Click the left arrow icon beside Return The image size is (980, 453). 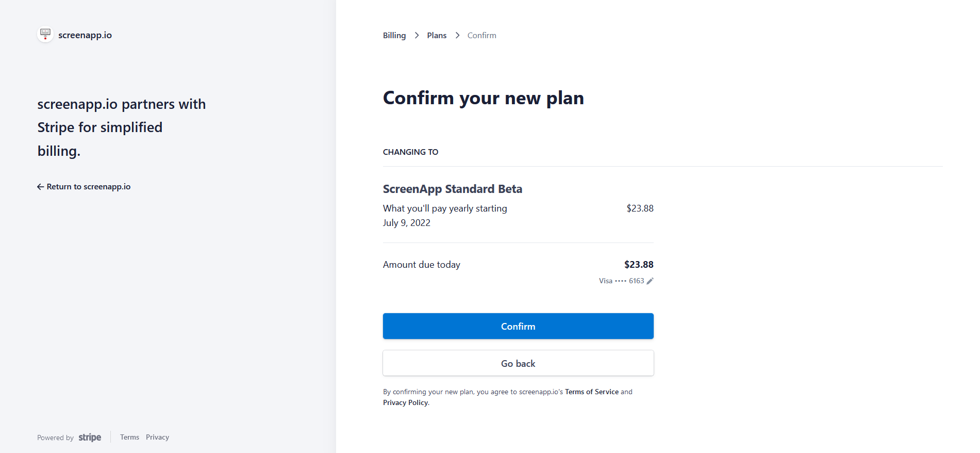[x=40, y=187]
